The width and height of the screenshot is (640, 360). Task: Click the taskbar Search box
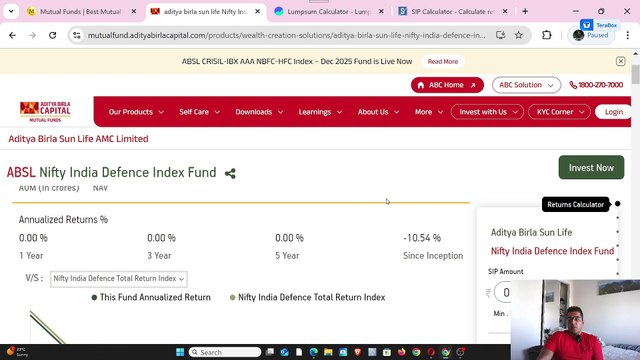pos(225,352)
